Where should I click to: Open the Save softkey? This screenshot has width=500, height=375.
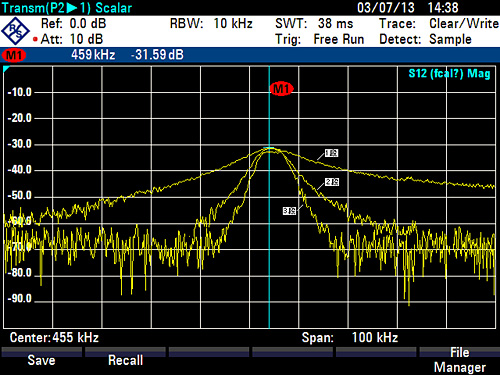point(42,360)
